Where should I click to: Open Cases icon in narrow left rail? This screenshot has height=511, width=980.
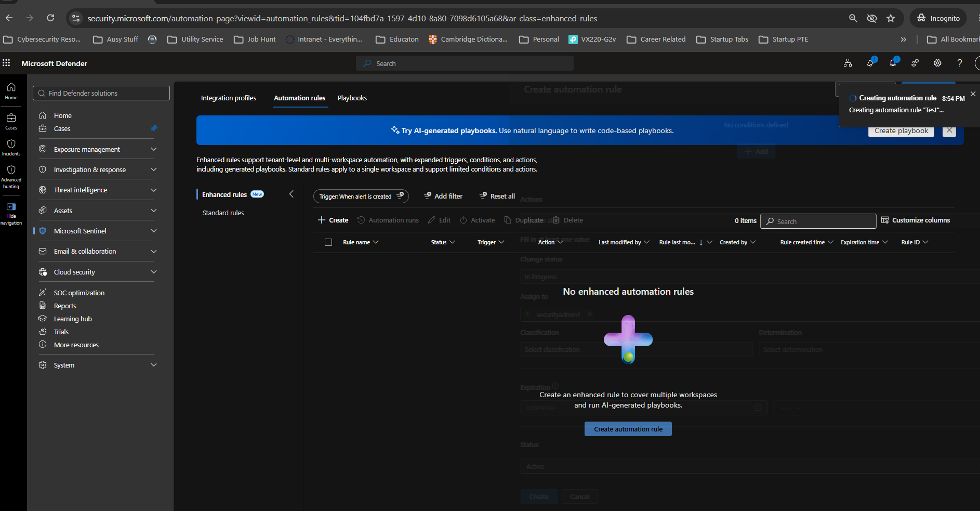(x=11, y=121)
